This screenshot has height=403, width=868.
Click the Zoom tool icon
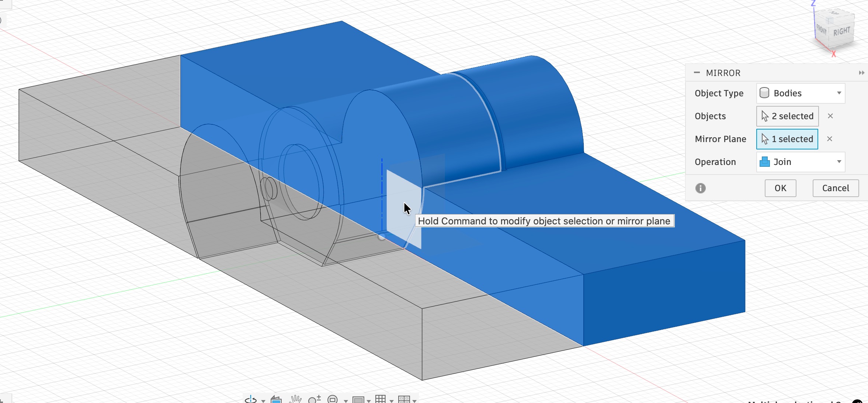coord(314,399)
